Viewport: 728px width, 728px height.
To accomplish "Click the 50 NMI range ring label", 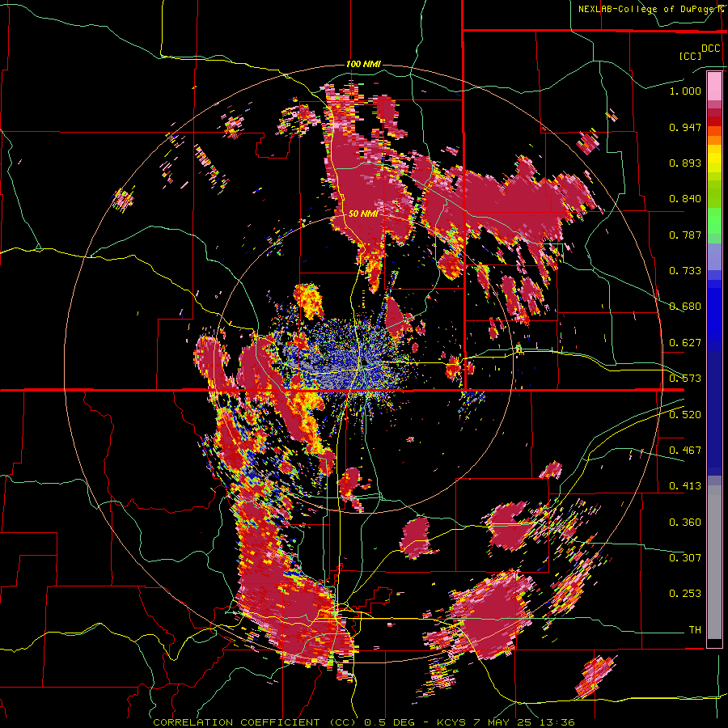I will pyautogui.click(x=363, y=214).
